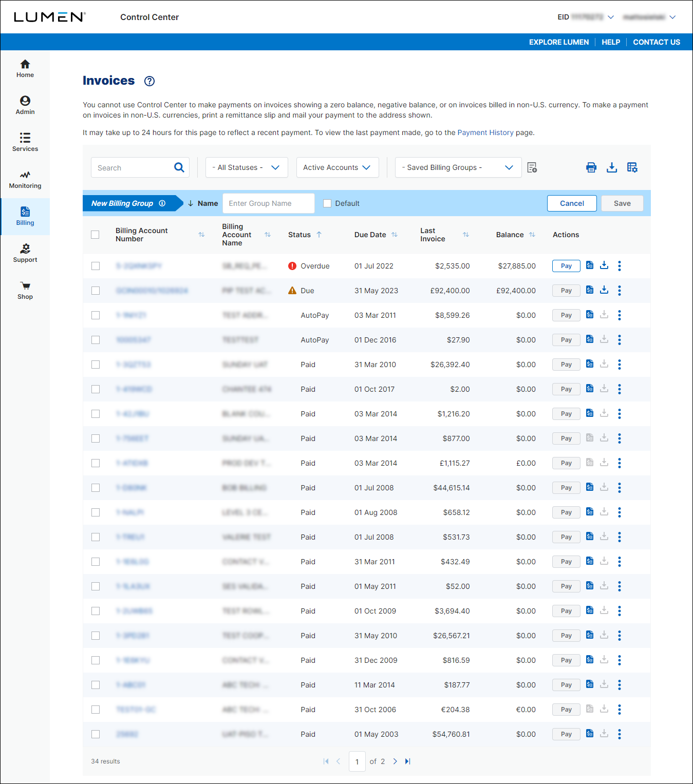Check the Default billing group checkbox

(x=327, y=203)
